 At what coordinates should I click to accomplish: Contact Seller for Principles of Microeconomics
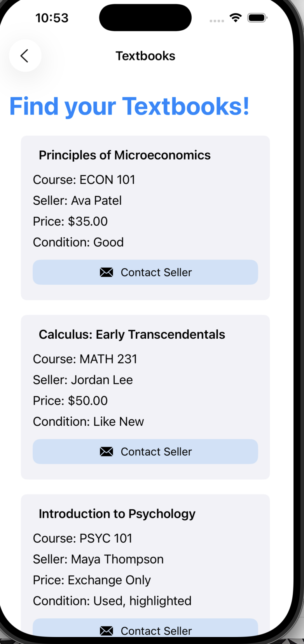pyautogui.click(x=145, y=272)
